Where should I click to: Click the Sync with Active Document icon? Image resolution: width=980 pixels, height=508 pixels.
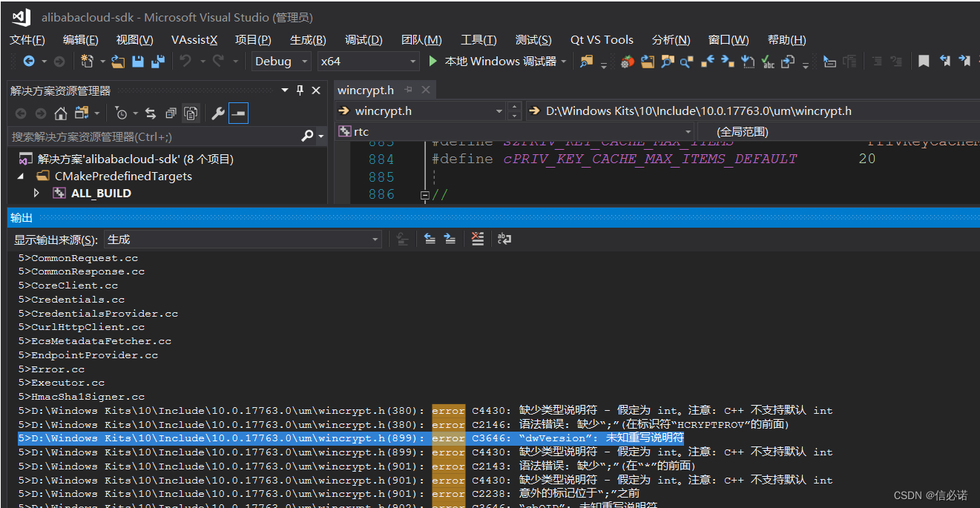point(151,113)
